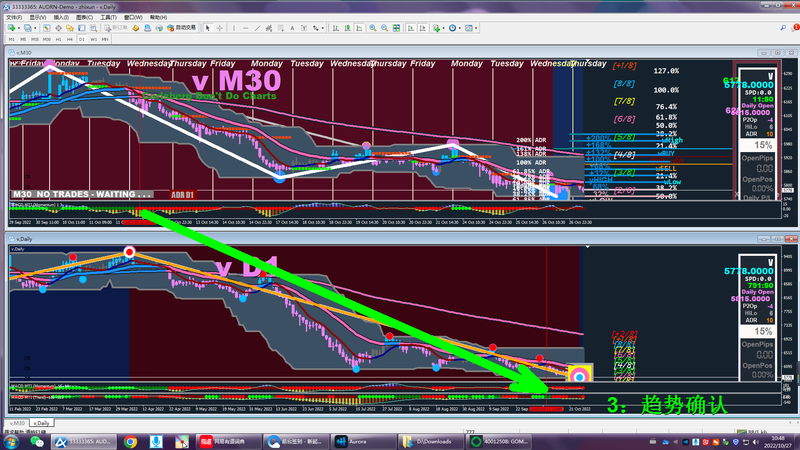The image size is (800, 450).
Task: Switch to the v,Daily chart tab
Action: pos(41,423)
